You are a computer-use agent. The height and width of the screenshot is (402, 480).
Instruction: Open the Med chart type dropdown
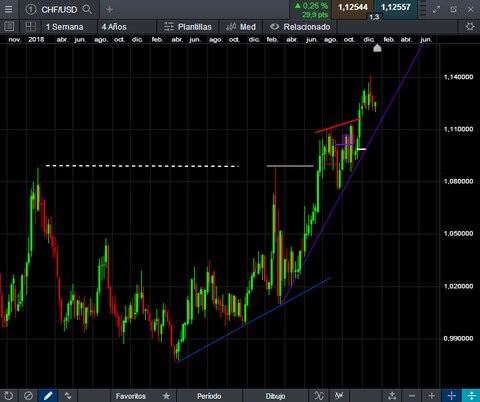click(x=241, y=27)
